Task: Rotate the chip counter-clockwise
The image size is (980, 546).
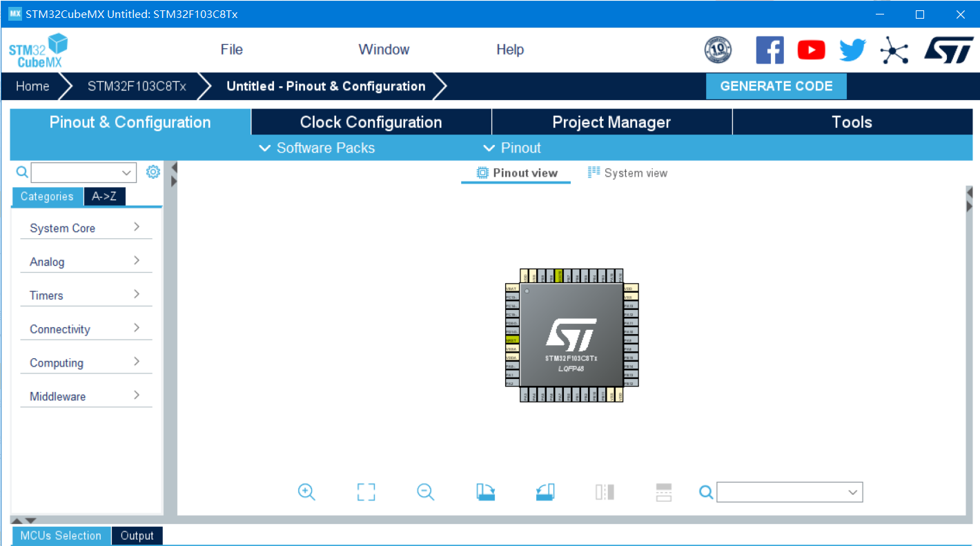Action: (545, 491)
